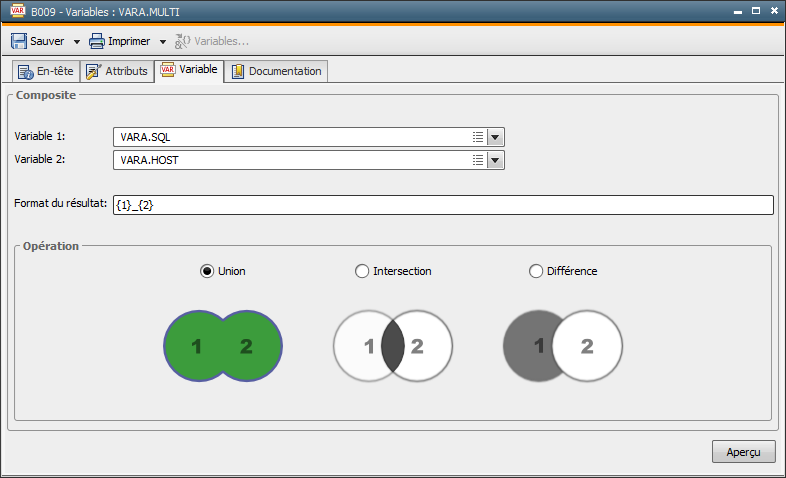The height and width of the screenshot is (478, 786).
Task: Click the Attributs tab pencil icon
Action: point(94,72)
